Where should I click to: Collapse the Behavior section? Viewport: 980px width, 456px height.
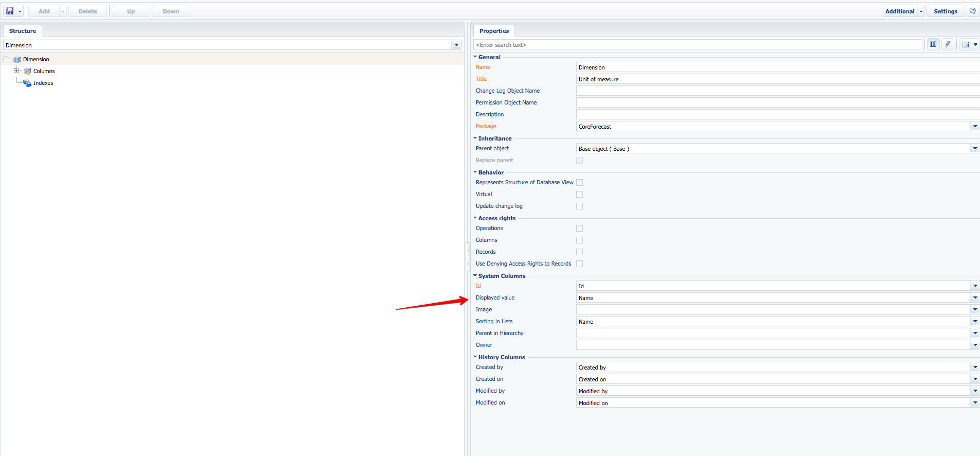click(x=475, y=172)
